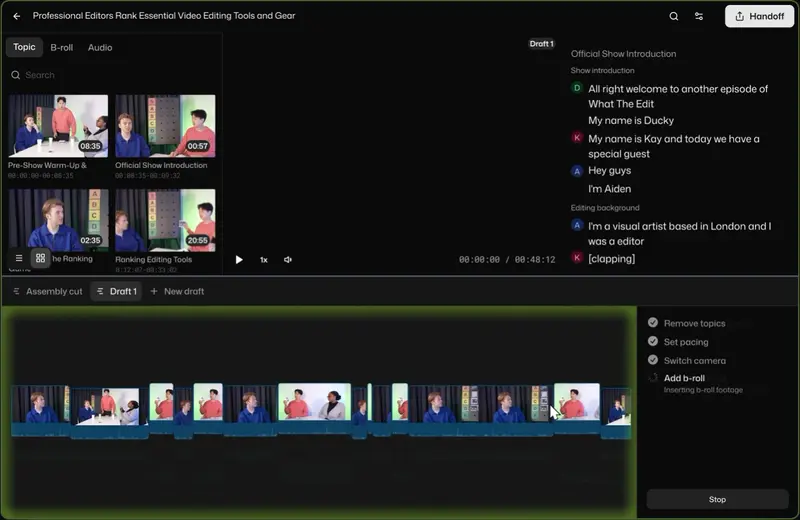Click the topic Search field
Image resolution: width=800 pixels, height=520 pixels.
[112, 75]
